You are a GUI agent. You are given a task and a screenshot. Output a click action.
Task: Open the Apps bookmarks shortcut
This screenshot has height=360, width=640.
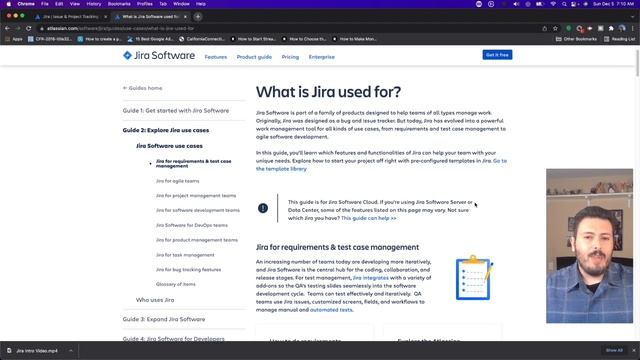click(x=14, y=39)
